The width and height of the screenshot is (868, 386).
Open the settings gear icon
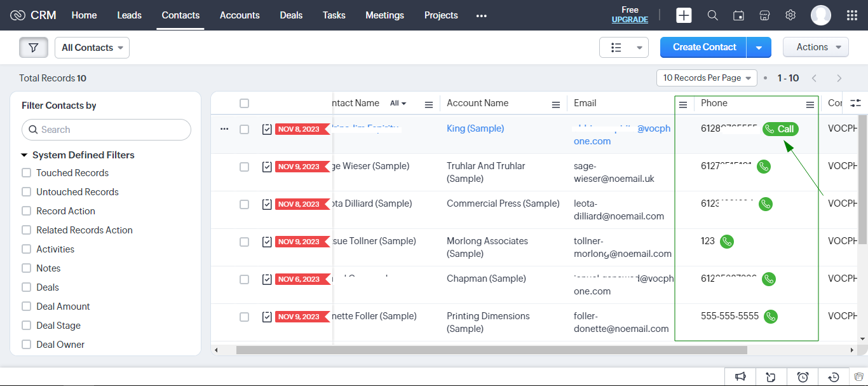(790, 15)
